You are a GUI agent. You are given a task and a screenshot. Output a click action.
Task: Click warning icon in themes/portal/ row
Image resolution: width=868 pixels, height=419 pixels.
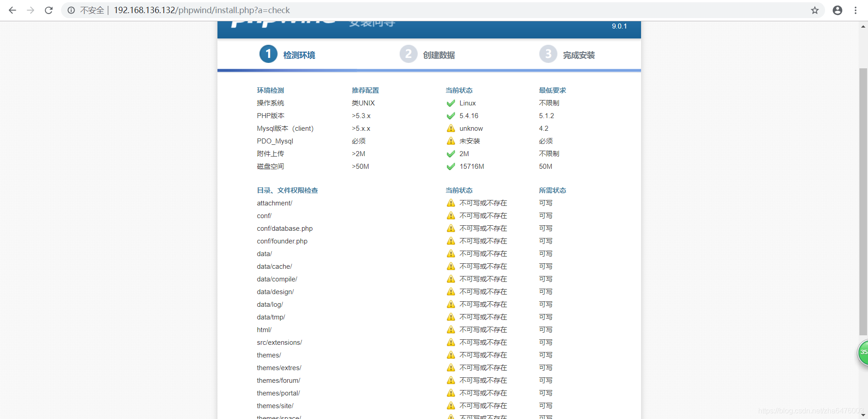[451, 393]
